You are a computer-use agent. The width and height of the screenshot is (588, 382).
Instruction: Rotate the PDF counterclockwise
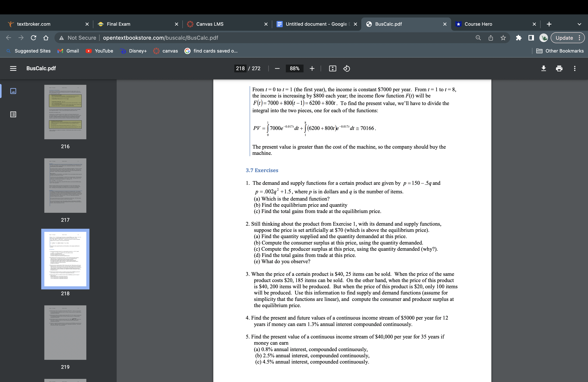346,68
